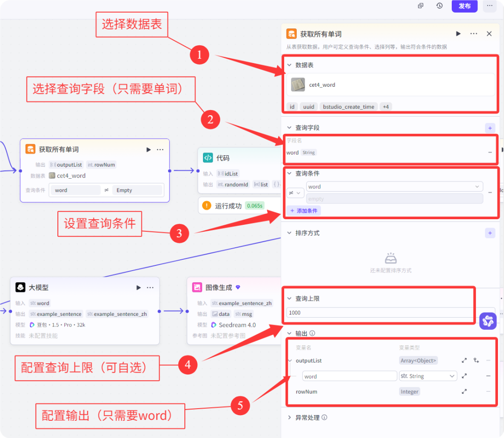
Task: Expand outputList with the diagonal arrows icon
Action: point(464,361)
